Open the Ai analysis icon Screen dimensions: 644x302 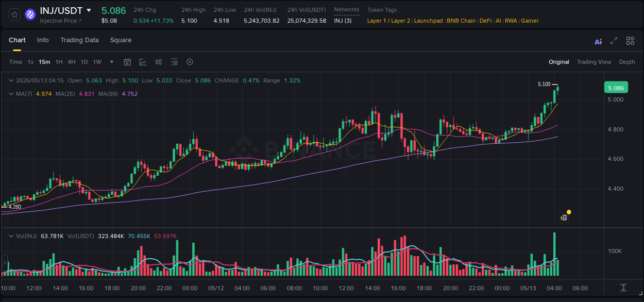(598, 41)
